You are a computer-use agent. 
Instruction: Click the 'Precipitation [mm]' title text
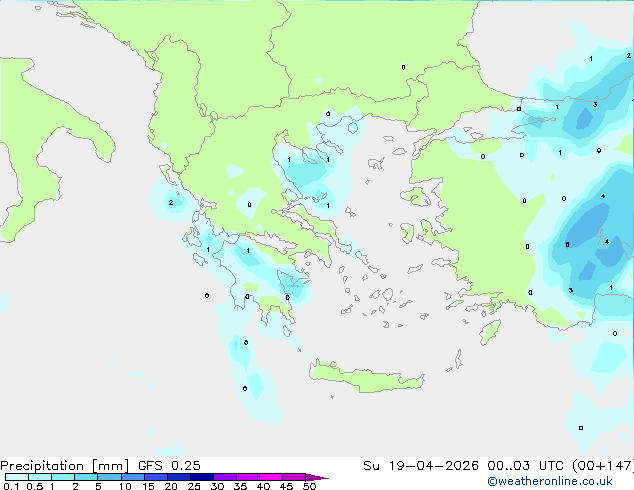point(65,466)
